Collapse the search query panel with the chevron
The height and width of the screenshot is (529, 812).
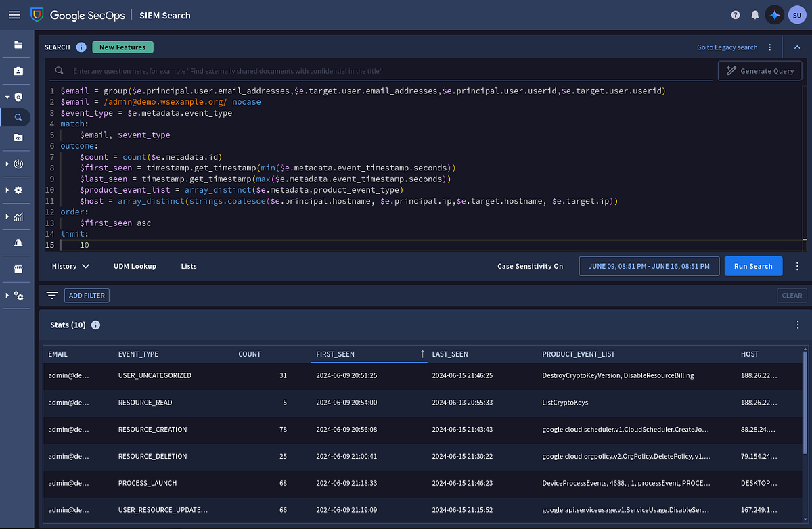(796, 47)
